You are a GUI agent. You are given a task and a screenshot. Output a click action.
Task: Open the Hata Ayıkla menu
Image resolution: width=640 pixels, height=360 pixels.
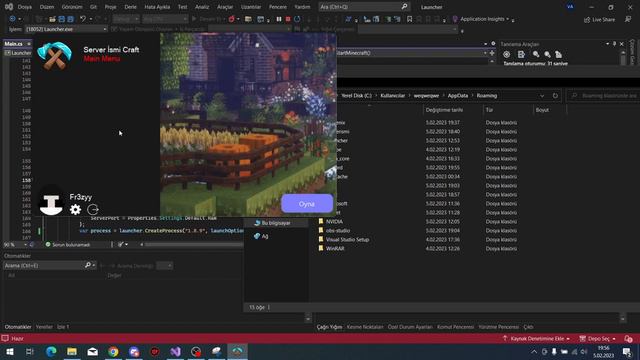pos(157,7)
